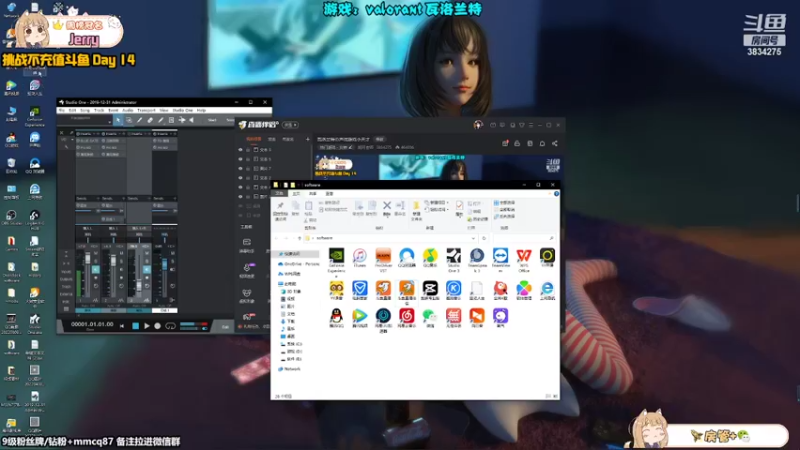The height and width of the screenshot is (450, 800).
Task: Switch to the View tab in Explorer ribbon
Action: (x=330, y=194)
